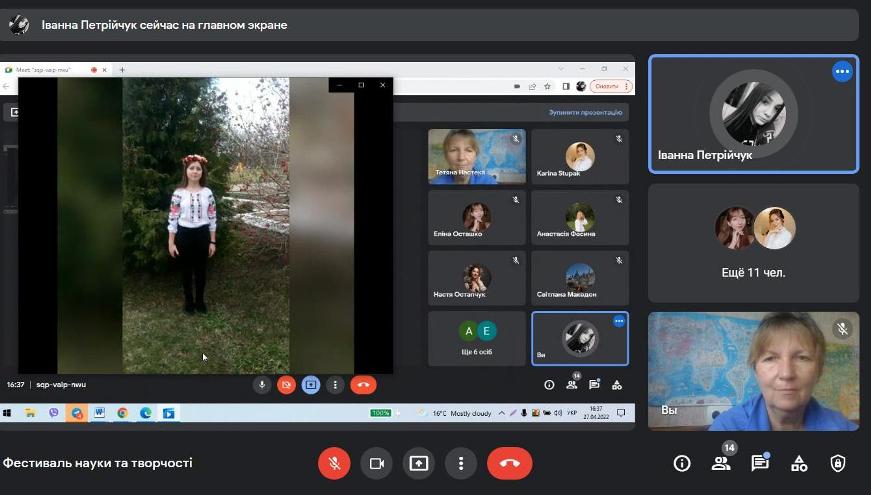Unmute microphone in the bottom call toolbar

tap(334, 463)
